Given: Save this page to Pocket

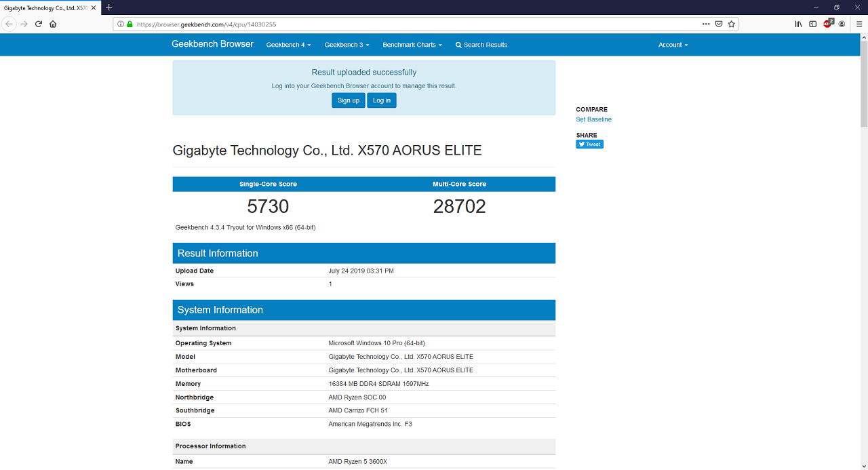Looking at the screenshot, I should click(x=719, y=24).
